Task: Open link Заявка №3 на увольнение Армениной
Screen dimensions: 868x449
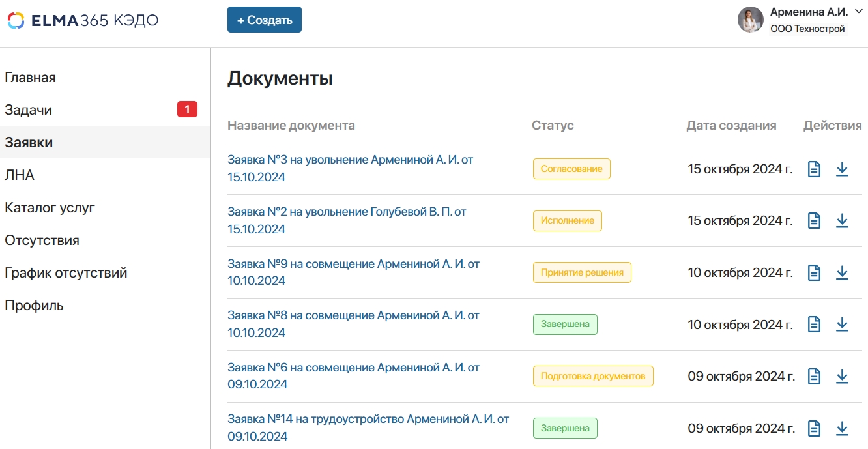Action: point(350,168)
